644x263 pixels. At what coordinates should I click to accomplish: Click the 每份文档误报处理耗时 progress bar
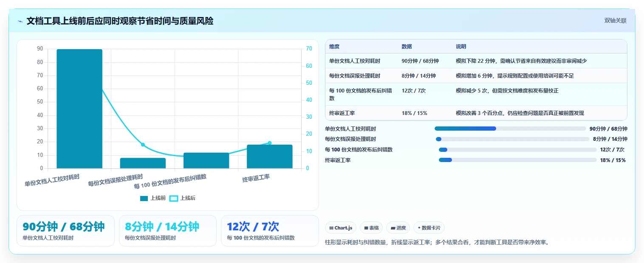[x=513, y=139]
